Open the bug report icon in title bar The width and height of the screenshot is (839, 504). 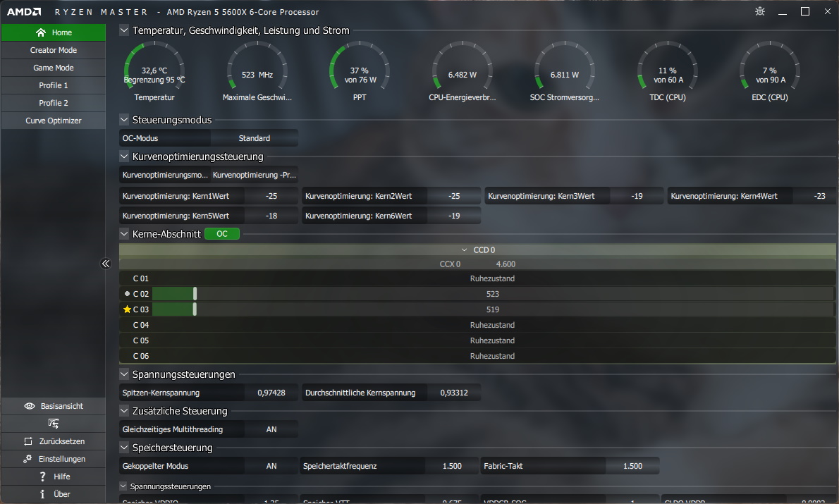tap(760, 11)
